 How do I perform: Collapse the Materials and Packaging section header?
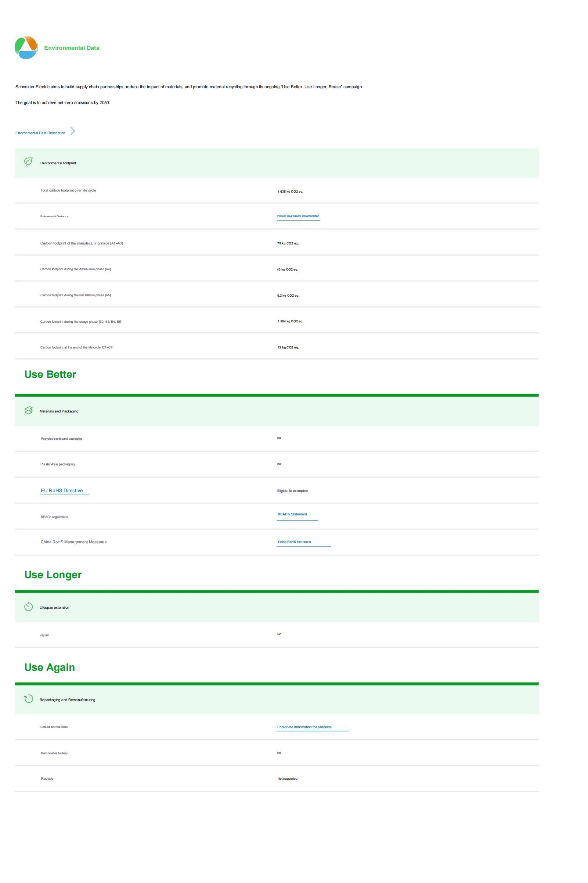point(277,411)
